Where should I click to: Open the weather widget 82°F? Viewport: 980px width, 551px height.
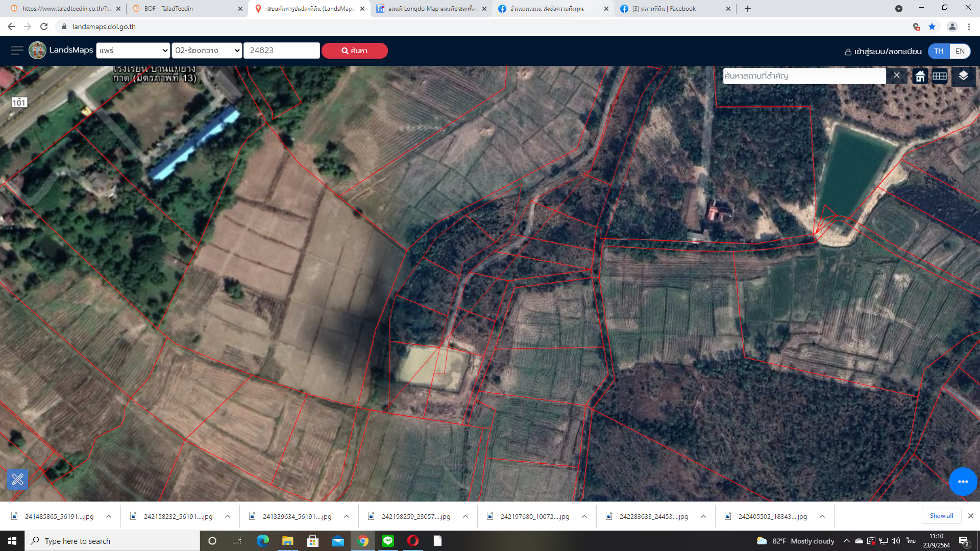[795, 541]
